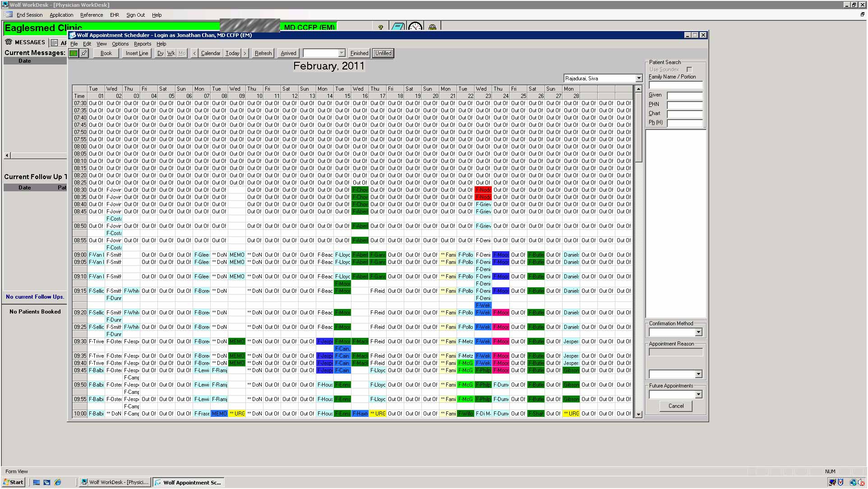Click the green Exit icon in scheduler toolbar

coord(73,53)
